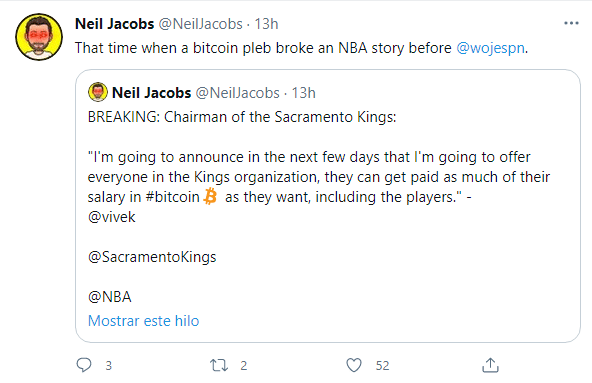Like the tweet with the heart icon

pos(354,365)
